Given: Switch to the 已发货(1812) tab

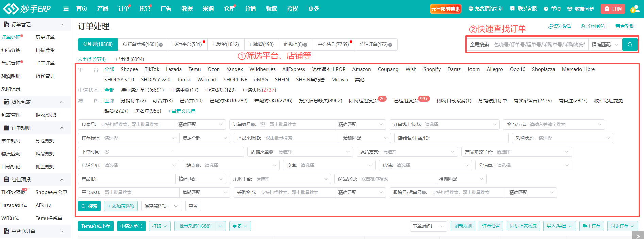Looking at the screenshot, I should pos(226,44).
